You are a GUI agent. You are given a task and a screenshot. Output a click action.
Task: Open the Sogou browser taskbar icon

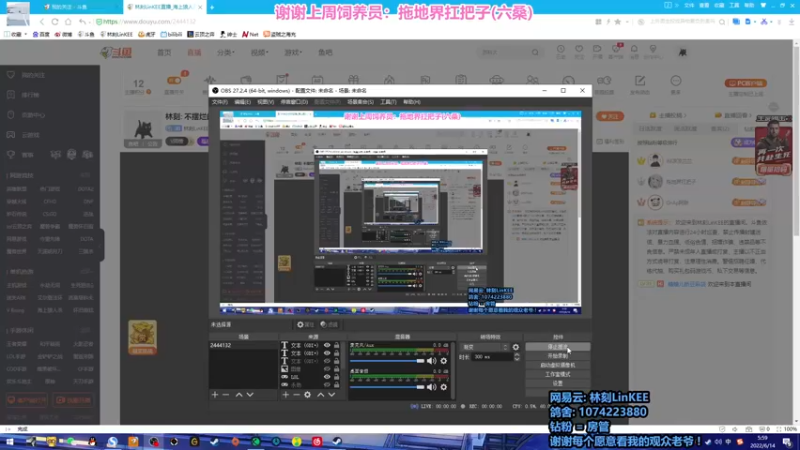(112, 442)
